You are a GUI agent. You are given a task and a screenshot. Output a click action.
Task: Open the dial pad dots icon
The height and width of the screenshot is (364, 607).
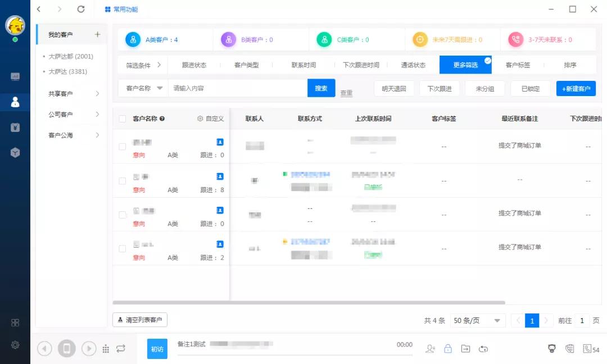point(106,349)
